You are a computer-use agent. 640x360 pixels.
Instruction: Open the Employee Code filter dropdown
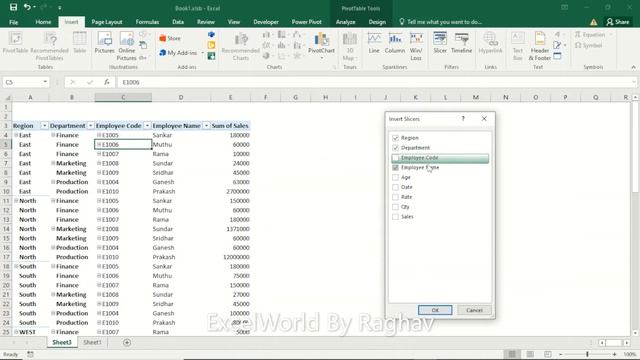point(147,126)
